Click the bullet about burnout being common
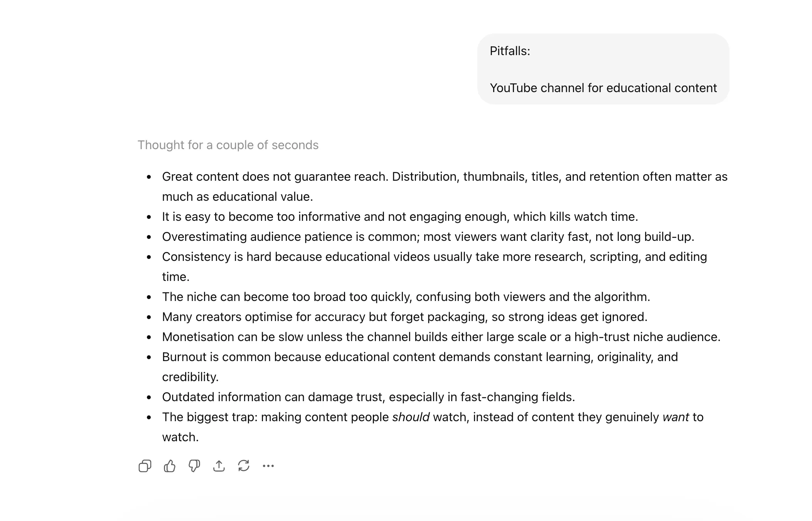Image resolution: width=812 pixels, height=521 pixels. (x=419, y=357)
